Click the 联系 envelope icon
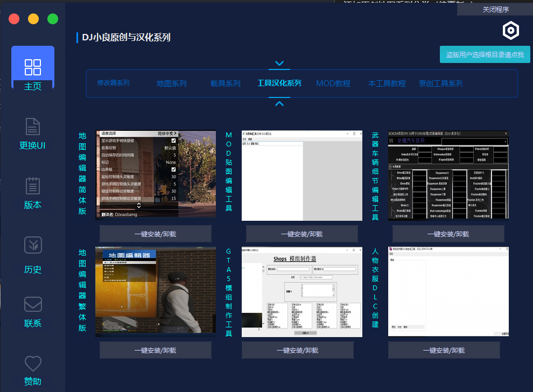The image size is (533, 392). (33, 304)
